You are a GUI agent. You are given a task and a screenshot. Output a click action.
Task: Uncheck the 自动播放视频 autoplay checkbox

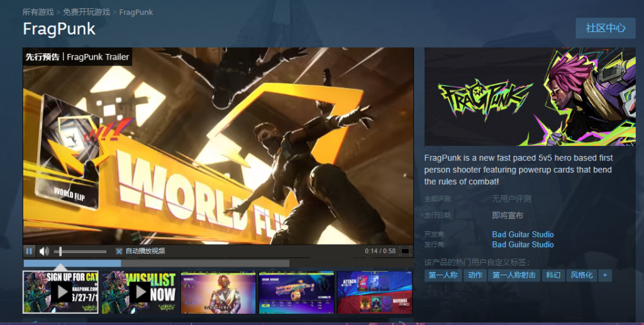point(119,251)
